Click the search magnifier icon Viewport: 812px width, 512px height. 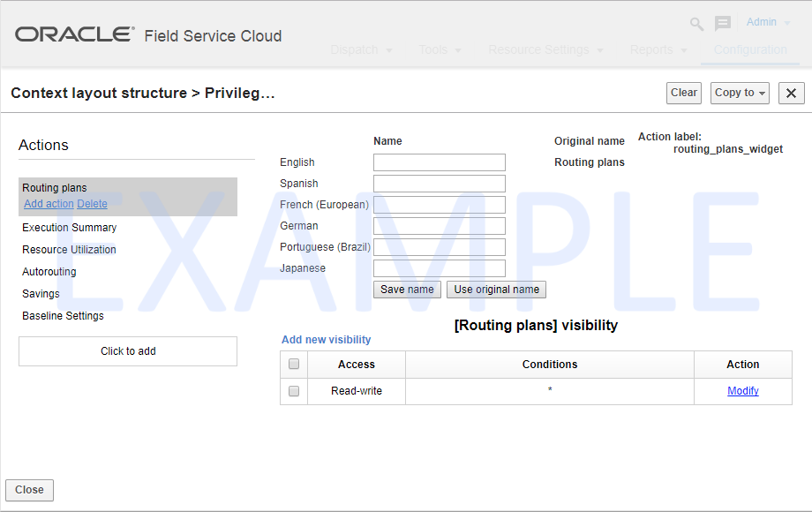696,25
